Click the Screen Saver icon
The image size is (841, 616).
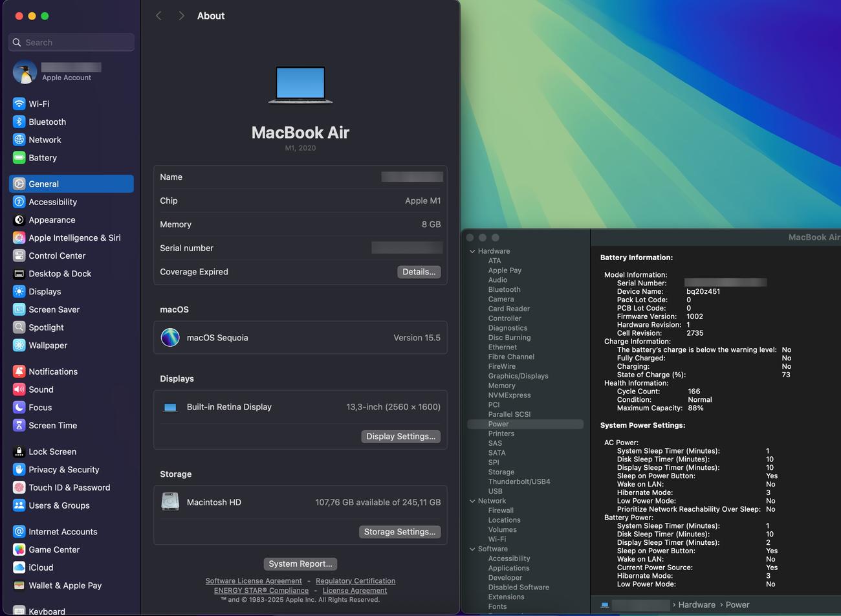click(x=19, y=309)
